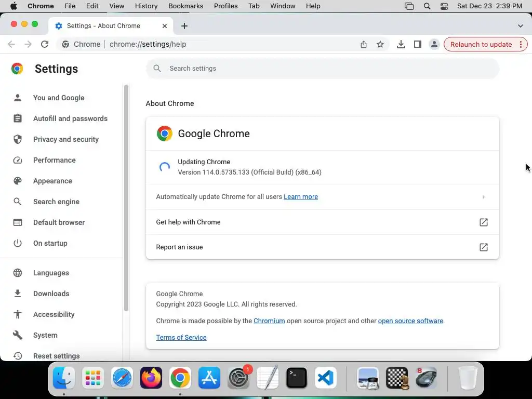Close the Settings tab

tap(165, 26)
